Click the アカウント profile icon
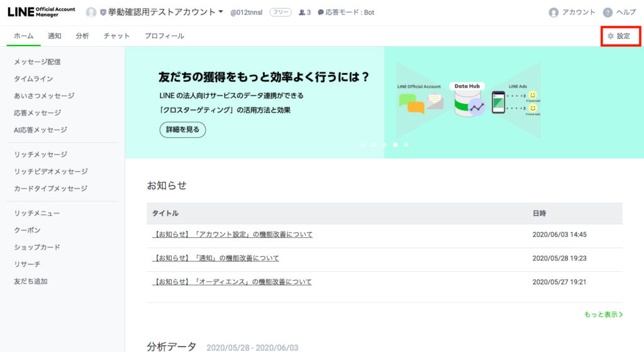644x352 pixels. [x=553, y=13]
